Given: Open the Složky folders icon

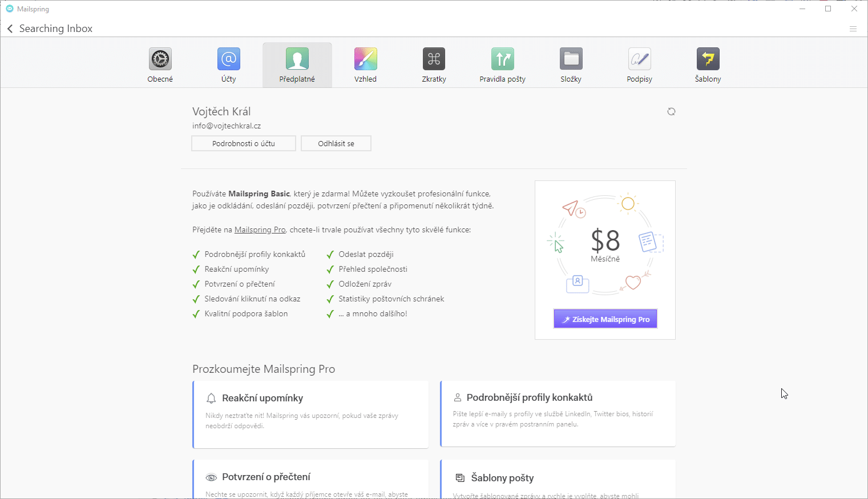Looking at the screenshot, I should 571,59.
